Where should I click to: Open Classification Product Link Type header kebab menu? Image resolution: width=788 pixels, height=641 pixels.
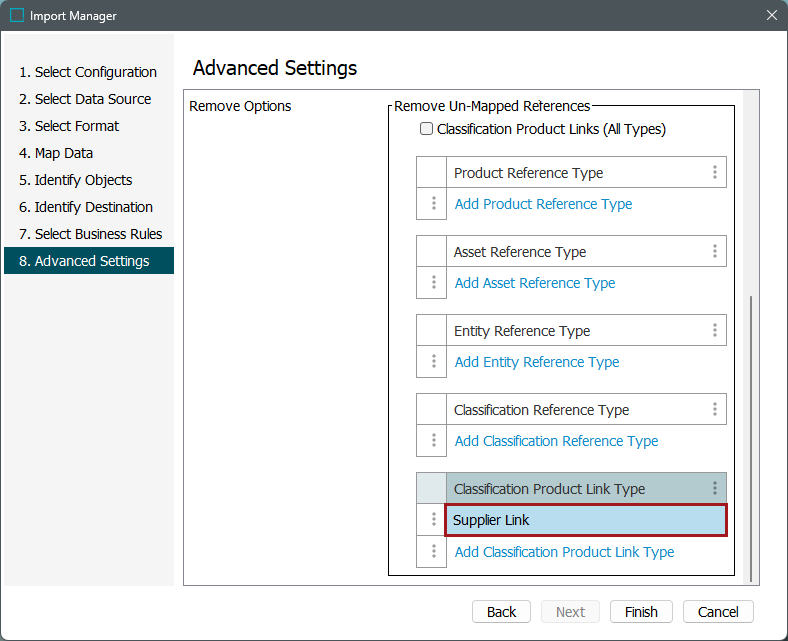click(714, 489)
